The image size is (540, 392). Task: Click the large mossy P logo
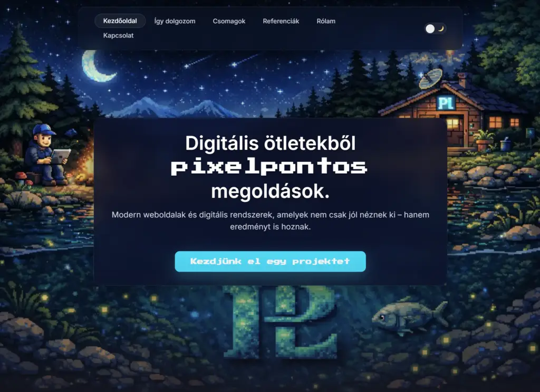coord(280,322)
